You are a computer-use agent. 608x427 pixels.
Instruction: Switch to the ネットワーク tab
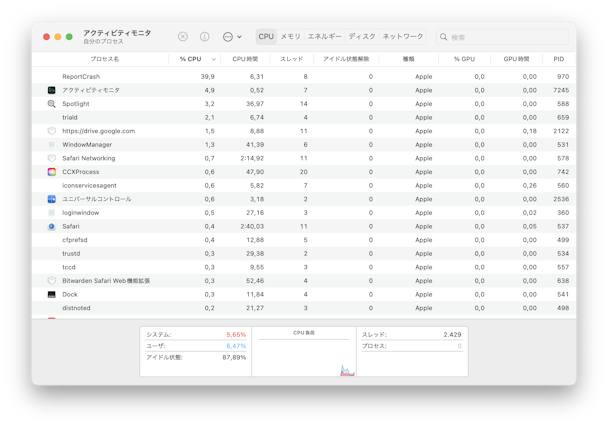coord(402,36)
